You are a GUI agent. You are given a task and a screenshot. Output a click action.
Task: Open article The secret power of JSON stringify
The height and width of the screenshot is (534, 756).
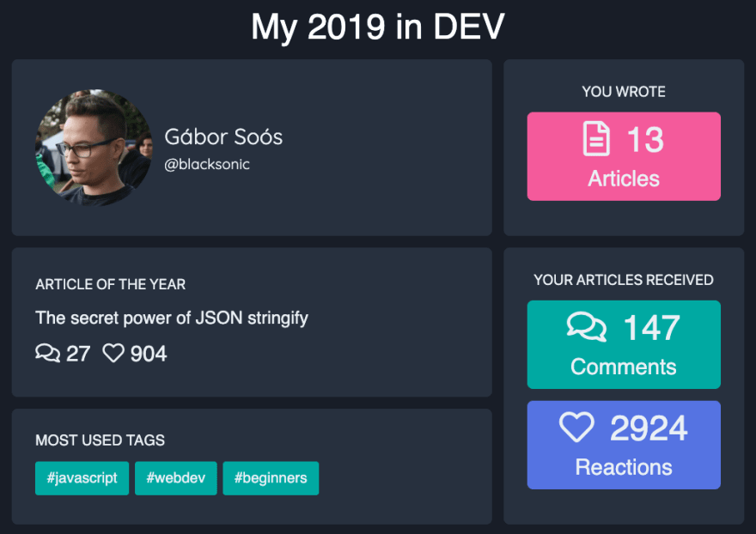[172, 319]
